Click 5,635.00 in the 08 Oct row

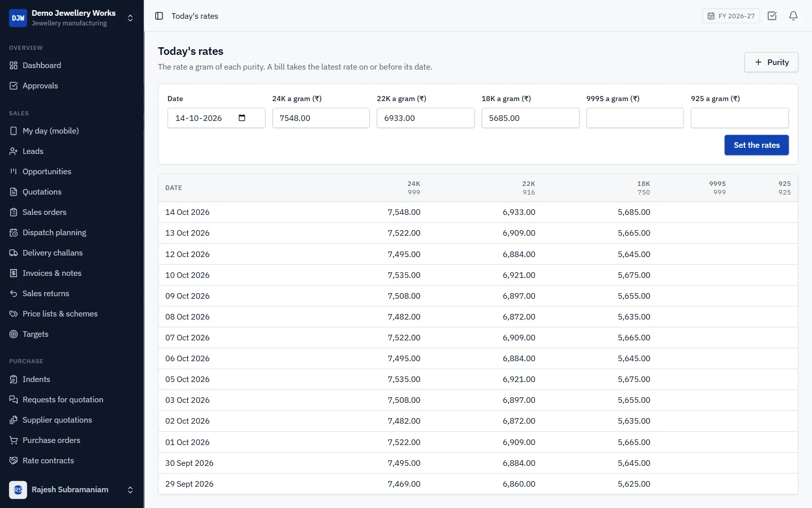pyautogui.click(x=634, y=317)
